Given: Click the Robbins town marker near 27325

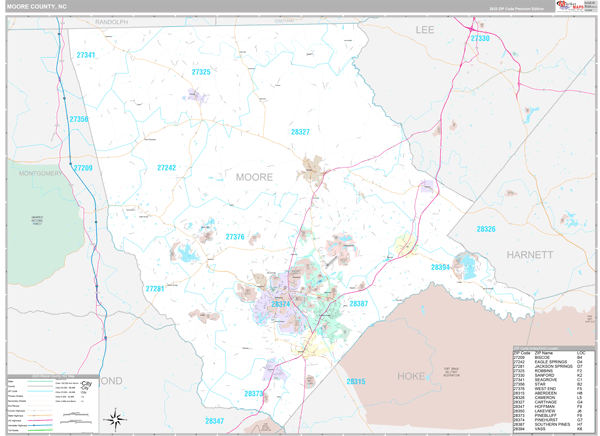Looking at the screenshot, I should [194, 96].
